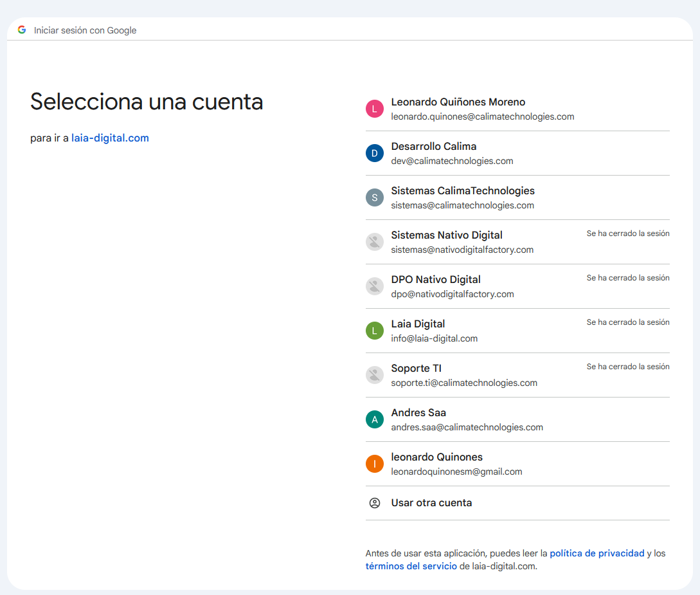Click the person icon beside Usar otra cuenta
This screenshot has width=700, height=595.
pyautogui.click(x=375, y=503)
